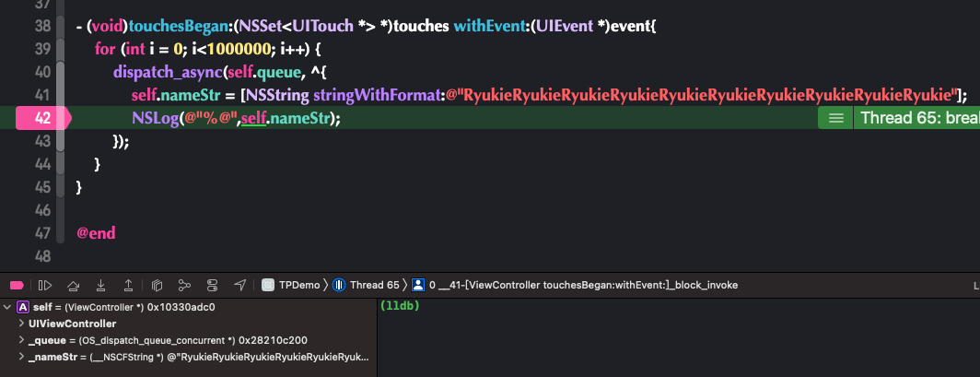The height and width of the screenshot is (377, 980).
Task: Click the 0x10330adc0 address value
Action: 181,307
